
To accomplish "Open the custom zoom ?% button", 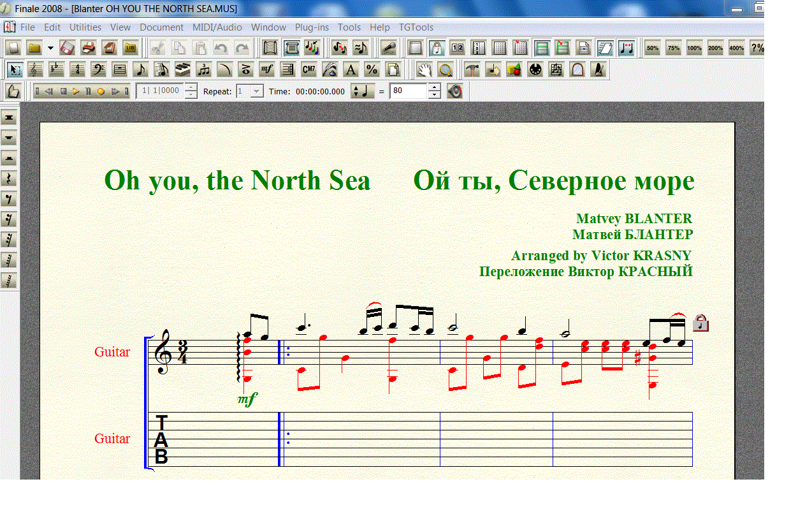I will click(757, 48).
